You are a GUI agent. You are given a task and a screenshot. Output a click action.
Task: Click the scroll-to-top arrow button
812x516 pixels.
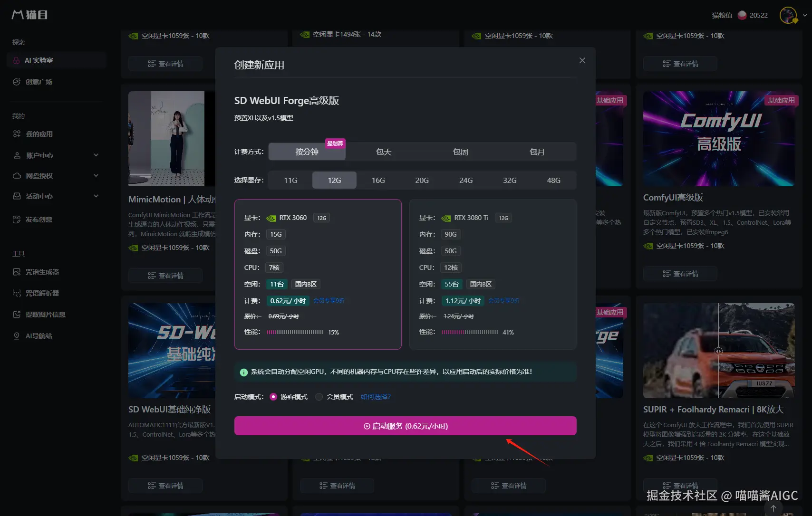coord(773,508)
